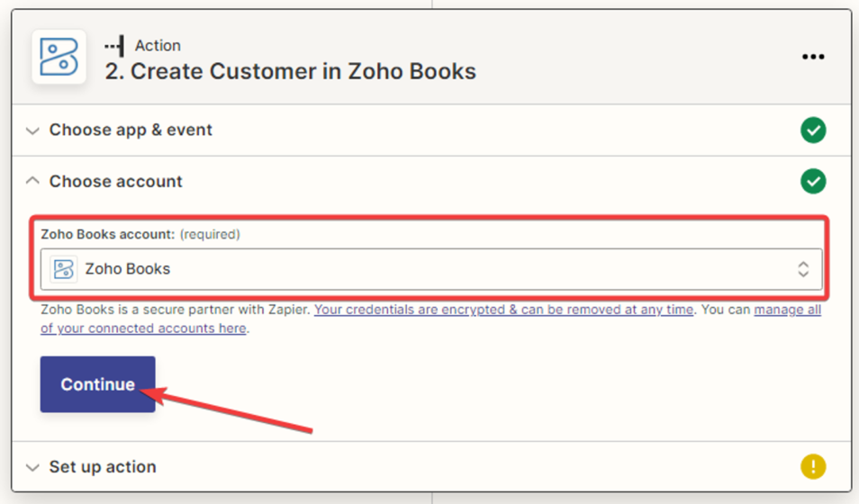Open the Zoho Books account dropdown
This screenshot has width=859, height=504.
(x=432, y=269)
